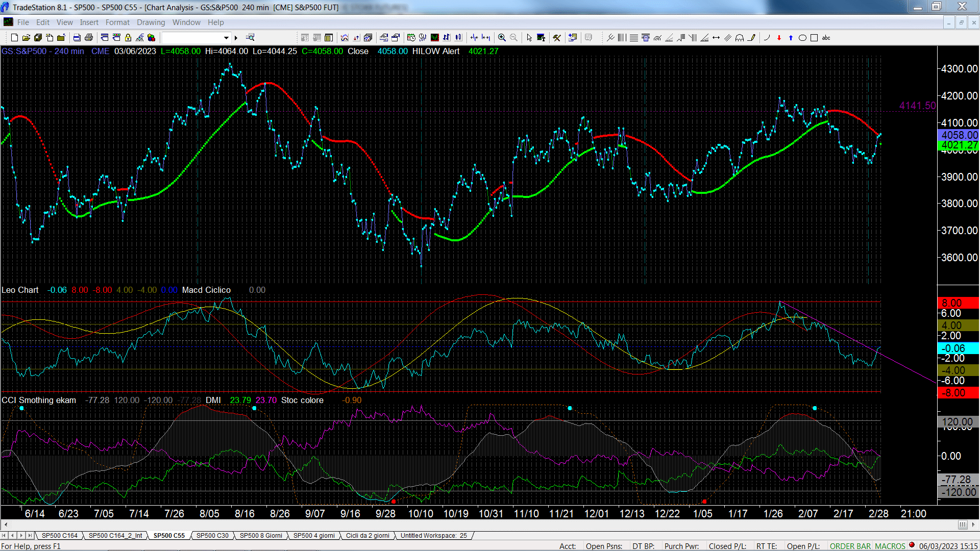Expand the toolbar combo box dropdown arrow
The height and width of the screenshot is (551, 980).
click(x=226, y=38)
